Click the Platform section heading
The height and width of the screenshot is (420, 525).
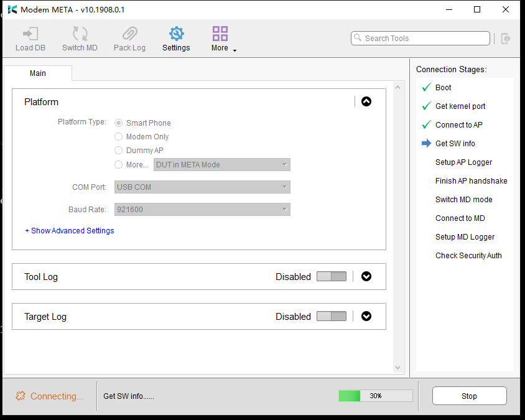click(x=41, y=102)
